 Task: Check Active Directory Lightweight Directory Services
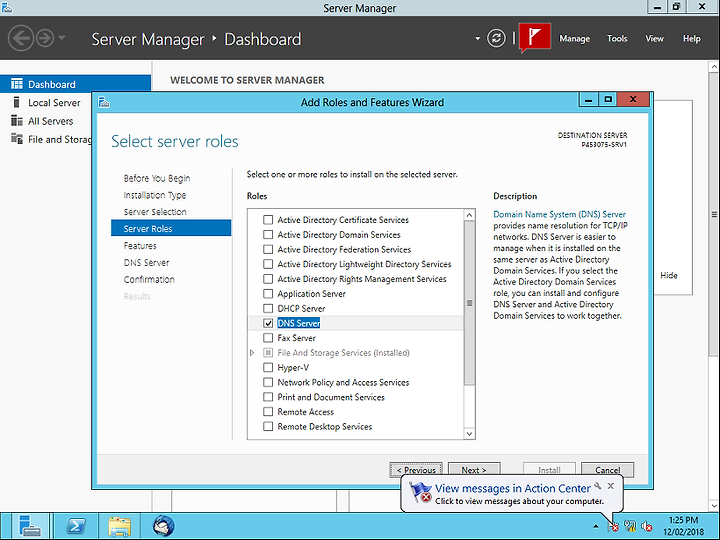click(x=268, y=264)
